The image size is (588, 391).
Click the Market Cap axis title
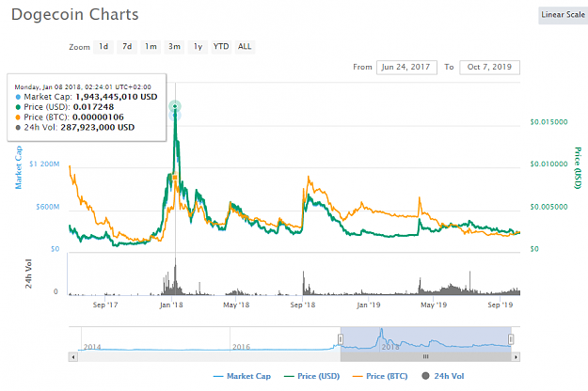click(18, 167)
